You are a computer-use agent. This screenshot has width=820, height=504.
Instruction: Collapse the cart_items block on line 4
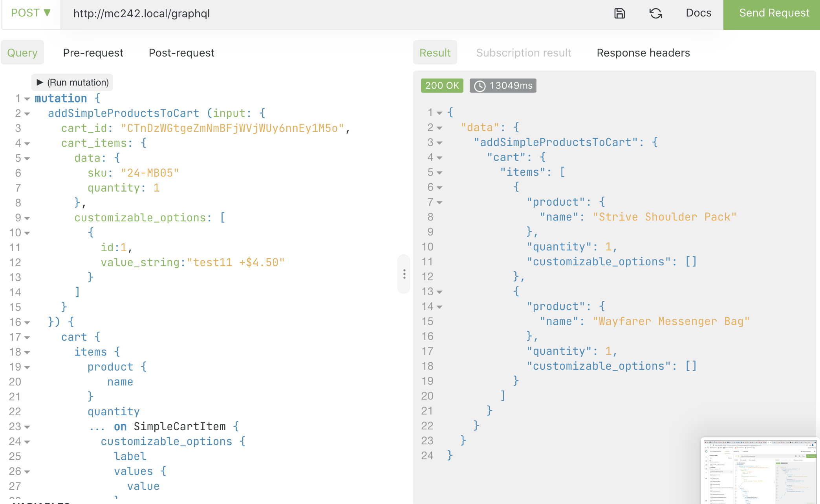[26, 144]
